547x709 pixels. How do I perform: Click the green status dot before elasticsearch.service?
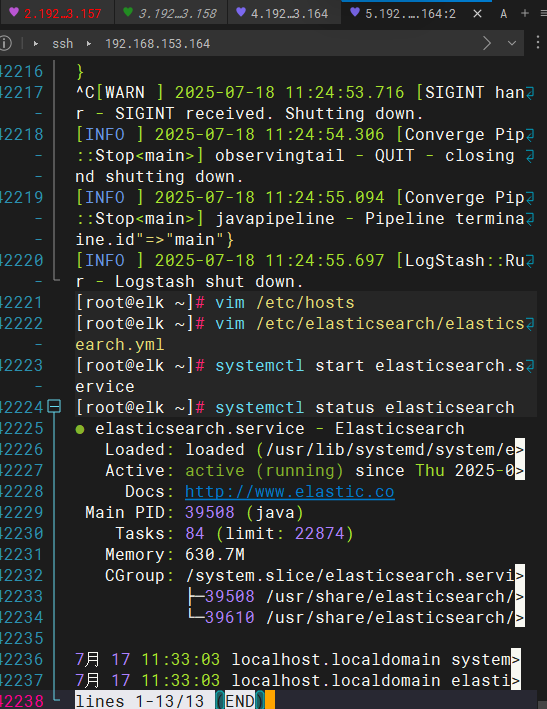tap(80, 430)
